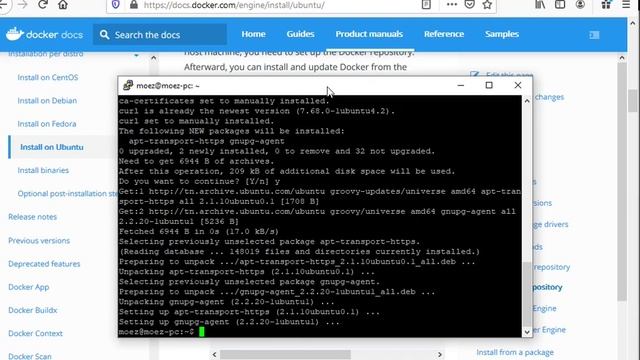640x360 pixels.
Task: Maximize the terminal window
Action: tap(489, 85)
